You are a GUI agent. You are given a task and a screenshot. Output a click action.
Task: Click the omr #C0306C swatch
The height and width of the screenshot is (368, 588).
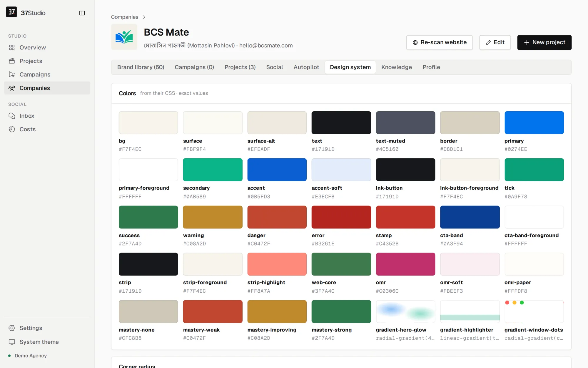coord(405,264)
